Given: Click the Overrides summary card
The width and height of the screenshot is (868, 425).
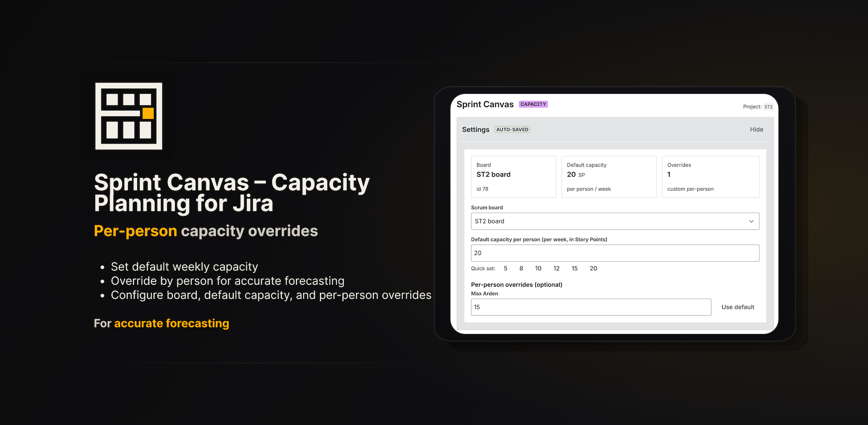Looking at the screenshot, I should [710, 177].
